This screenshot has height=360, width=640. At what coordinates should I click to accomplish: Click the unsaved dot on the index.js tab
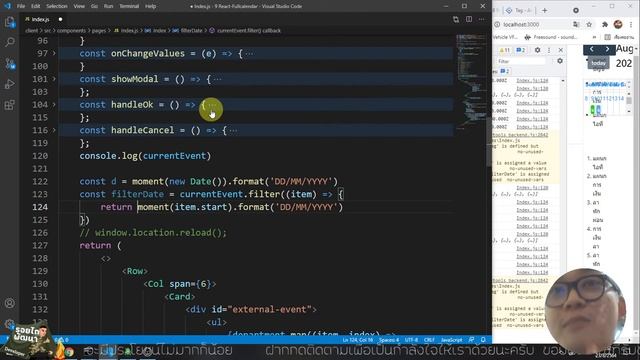click(60, 19)
